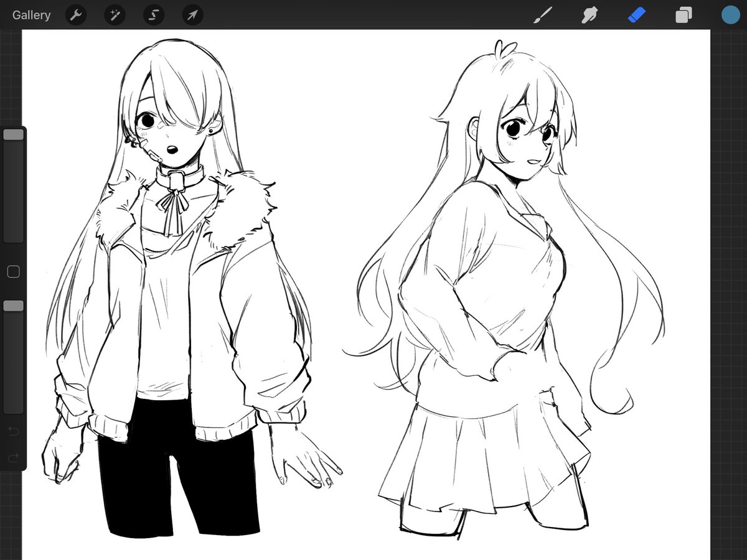Redo the last stroke
Screen dimensions: 747x560
coord(13,458)
